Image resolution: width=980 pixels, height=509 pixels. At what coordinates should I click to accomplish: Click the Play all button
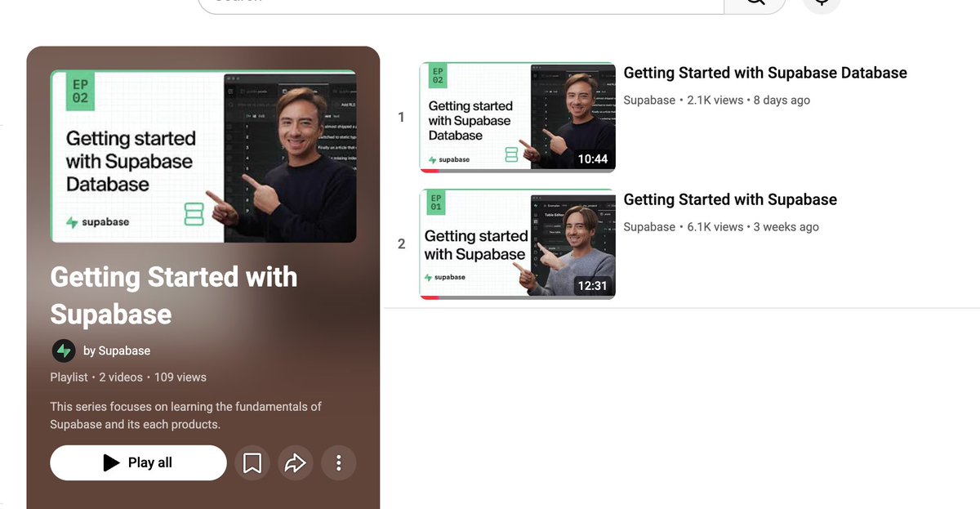click(138, 463)
